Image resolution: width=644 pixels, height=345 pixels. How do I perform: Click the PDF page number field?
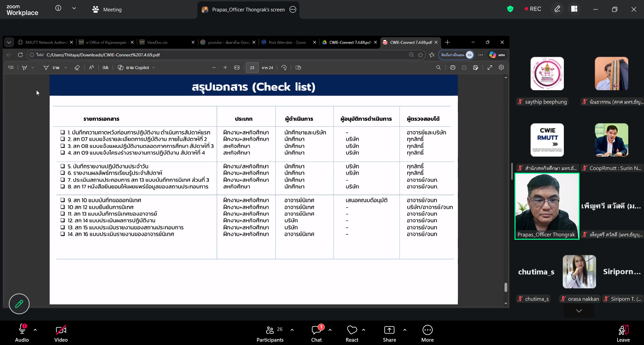click(252, 68)
